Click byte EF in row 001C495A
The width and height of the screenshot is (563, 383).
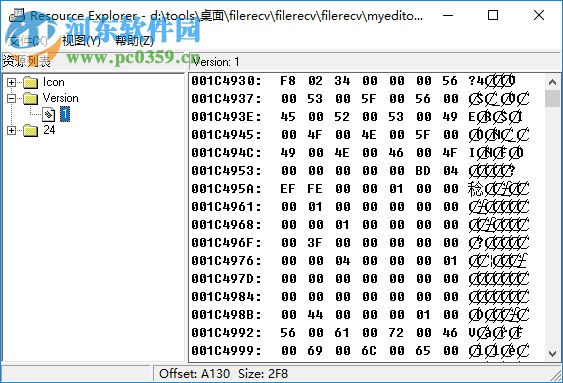point(288,189)
